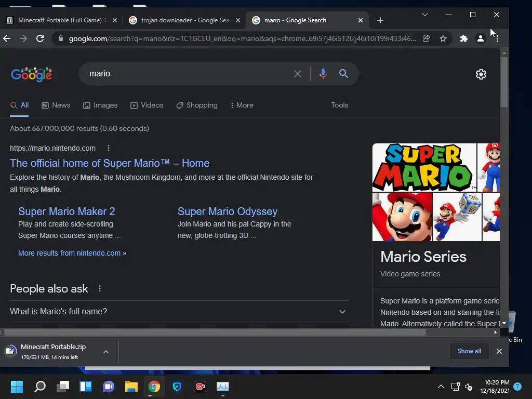532x399 pixels.
Task: Show all downloads
Action: click(469, 351)
